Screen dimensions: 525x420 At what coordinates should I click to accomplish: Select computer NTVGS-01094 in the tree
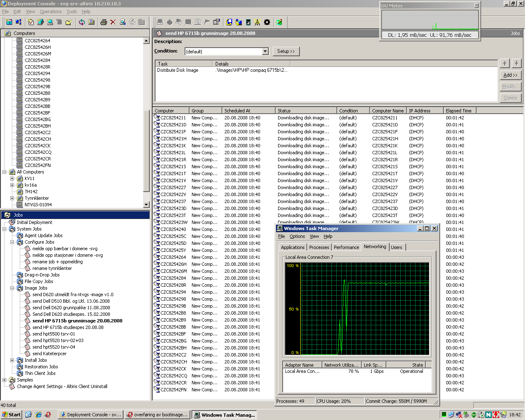(38, 205)
